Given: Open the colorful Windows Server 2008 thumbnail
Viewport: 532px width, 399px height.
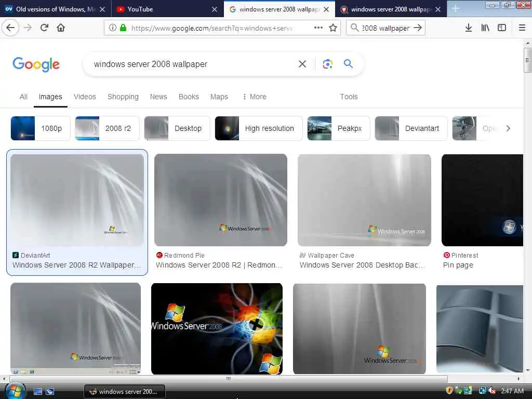Looking at the screenshot, I should point(217,329).
